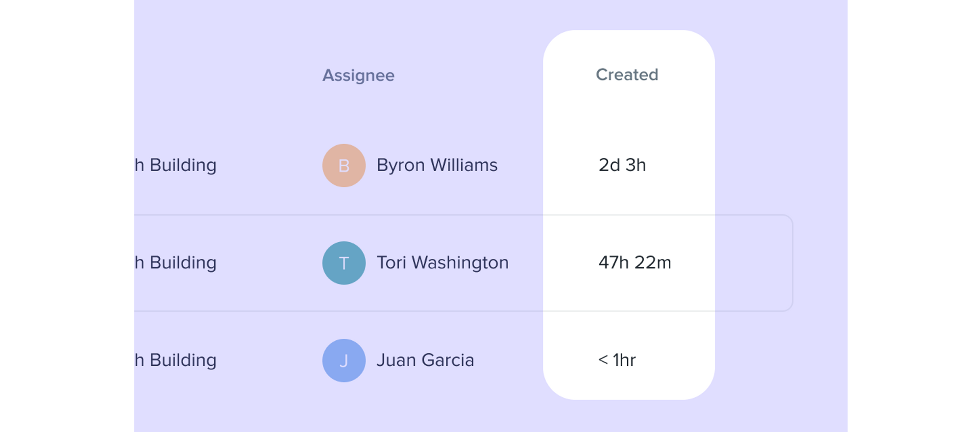Screen dimensions: 980x432
Task: Click Building text in Byron's row
Action: pos(183,165)
